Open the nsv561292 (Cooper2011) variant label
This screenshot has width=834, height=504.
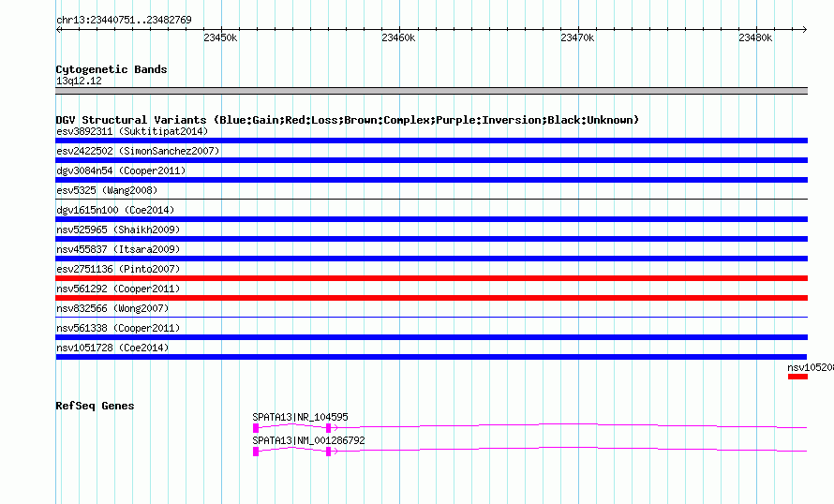click(118, 289)
